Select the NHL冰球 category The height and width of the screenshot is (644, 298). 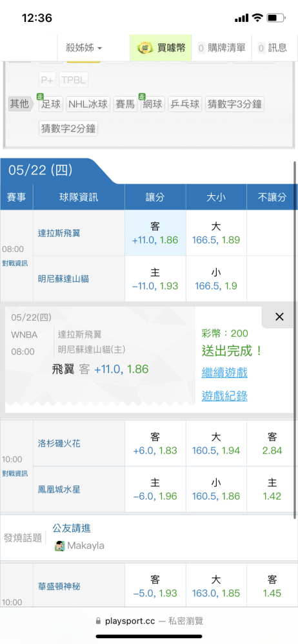click(88, 104)
